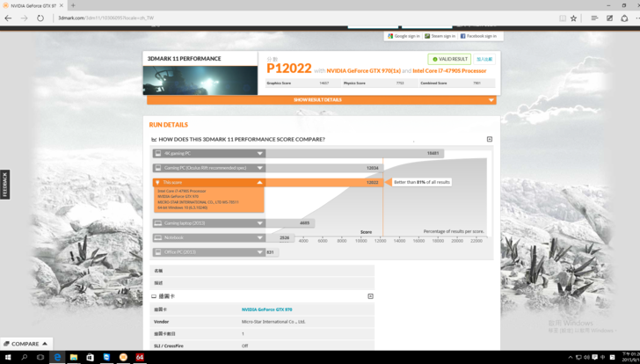
Task: Open the Windows Start menu
Action: pyautogui.click(x=8, y=357)
